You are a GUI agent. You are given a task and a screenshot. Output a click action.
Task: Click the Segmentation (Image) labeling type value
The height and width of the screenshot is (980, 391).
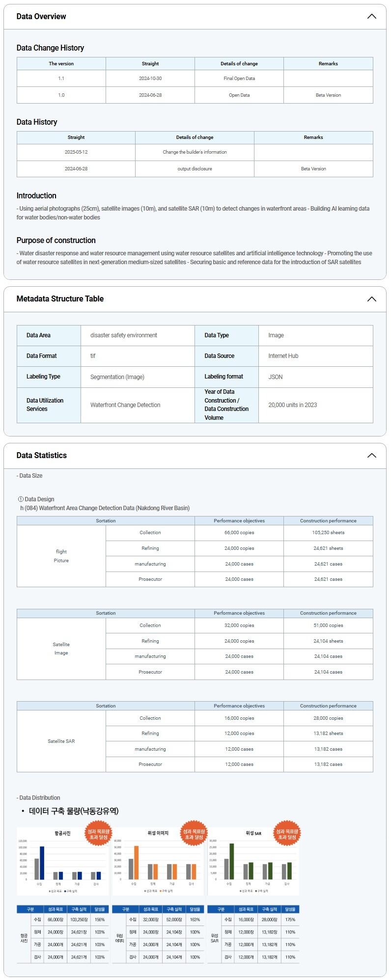point(117,377)
